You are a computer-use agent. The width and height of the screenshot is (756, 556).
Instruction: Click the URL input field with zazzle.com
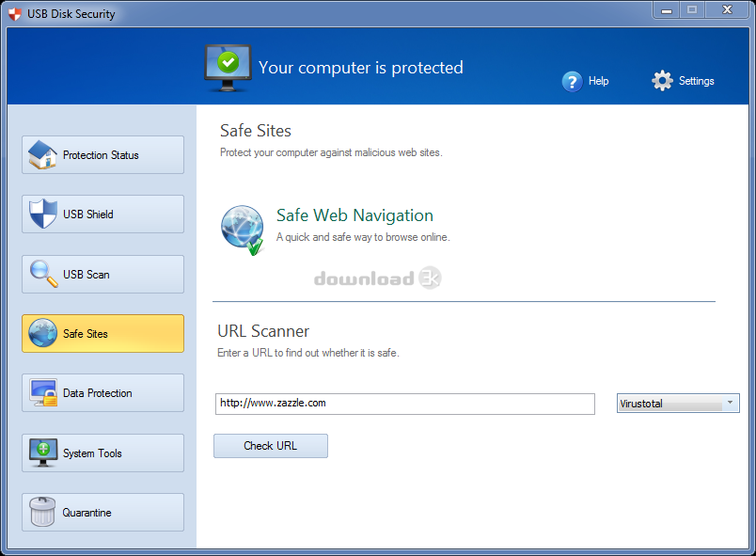(405, 404)
